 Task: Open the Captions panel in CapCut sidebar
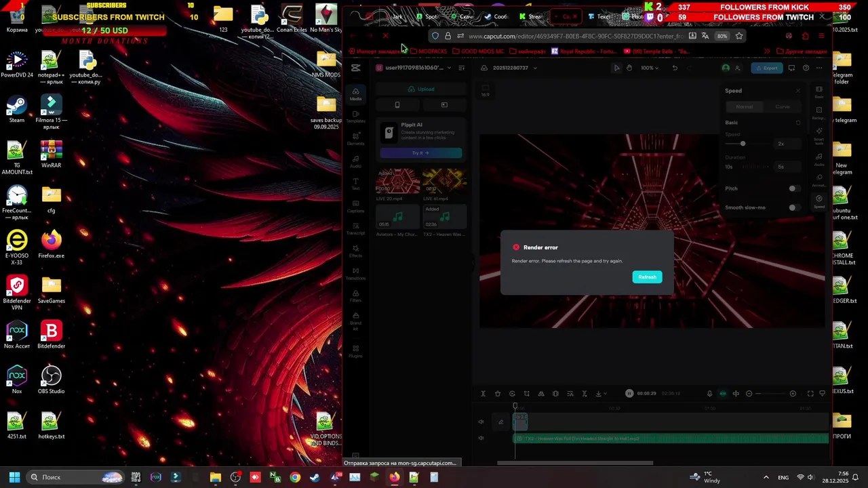(355, 206)
